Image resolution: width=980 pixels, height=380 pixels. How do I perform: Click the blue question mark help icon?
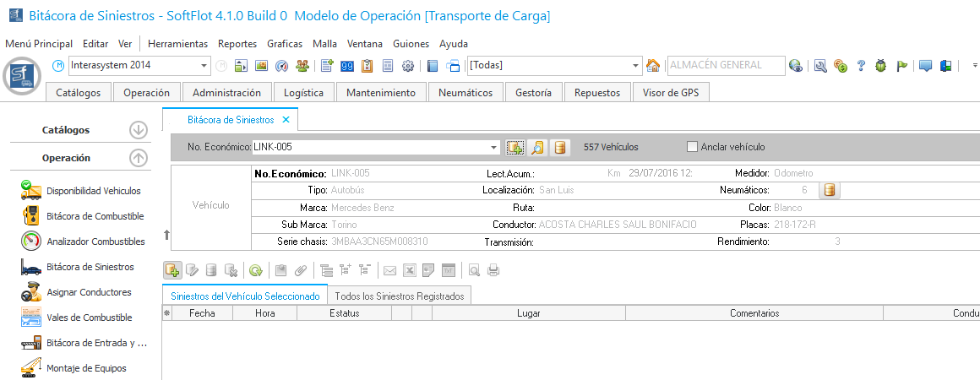861,66
